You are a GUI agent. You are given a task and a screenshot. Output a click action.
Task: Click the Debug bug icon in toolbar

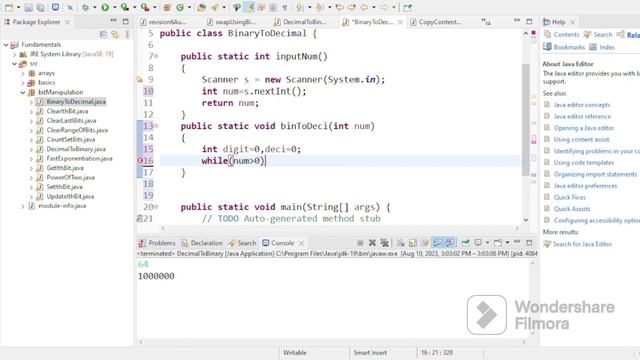(x=85, y=7)
